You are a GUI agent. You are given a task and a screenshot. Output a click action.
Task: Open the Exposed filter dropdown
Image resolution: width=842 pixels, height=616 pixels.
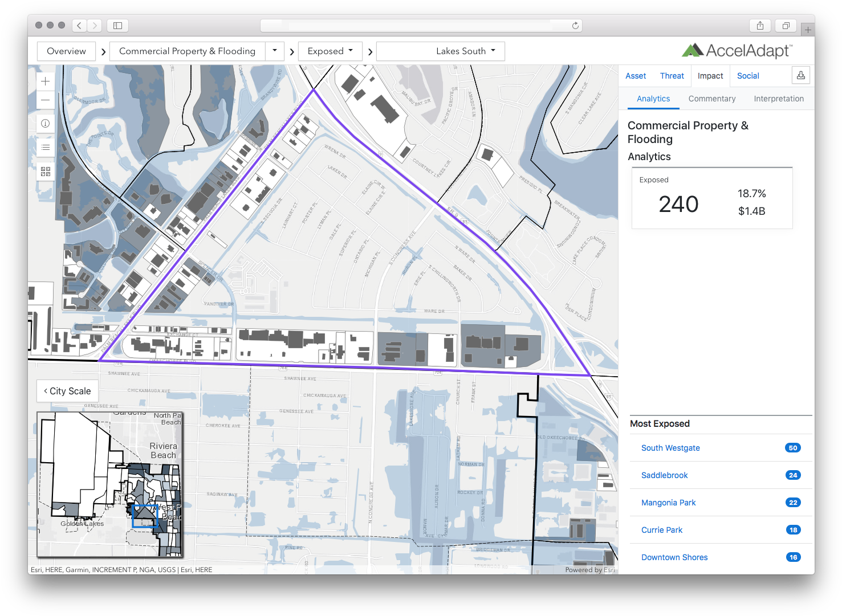click(330, 51)
